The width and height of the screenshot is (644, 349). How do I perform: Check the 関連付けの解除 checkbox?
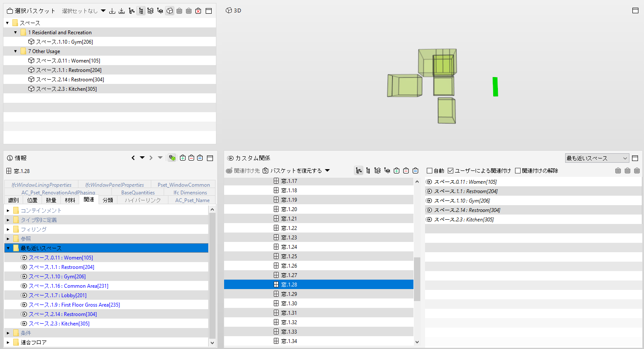pyautogui.click(x=518, y=170)
